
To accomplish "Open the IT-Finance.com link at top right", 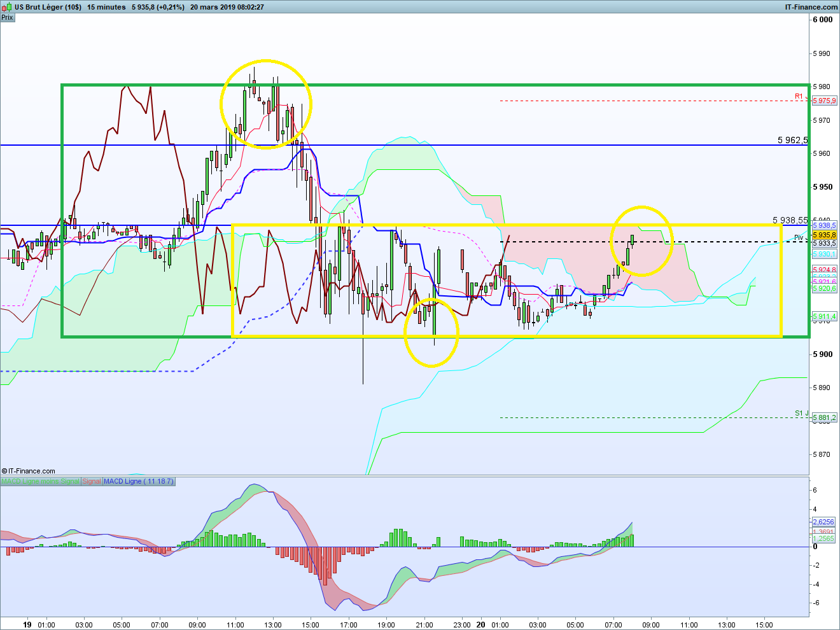I will [x=811, y=7].
